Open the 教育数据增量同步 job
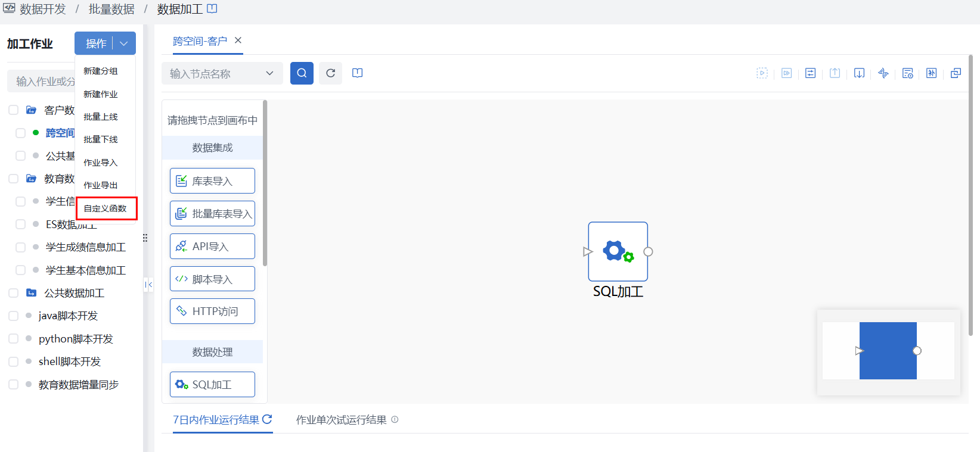Screen dimensions: 980x452 [x=79, y=385]
